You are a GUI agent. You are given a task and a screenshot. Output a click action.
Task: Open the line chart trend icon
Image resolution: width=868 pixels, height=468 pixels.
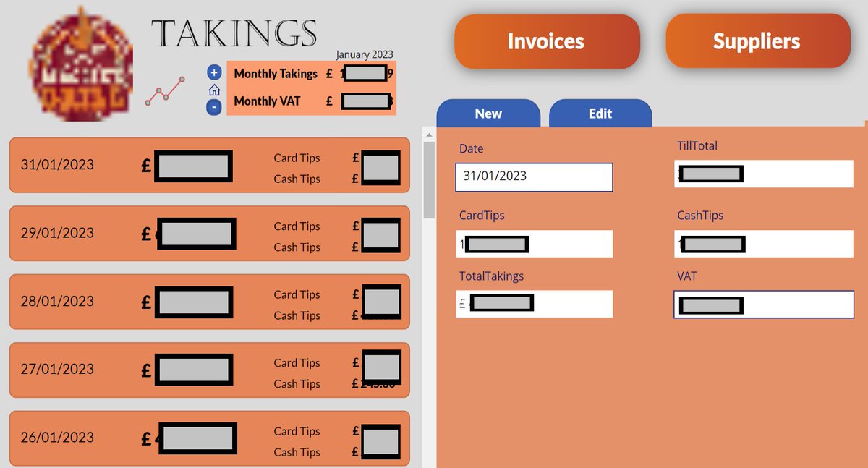pos(165,92)
